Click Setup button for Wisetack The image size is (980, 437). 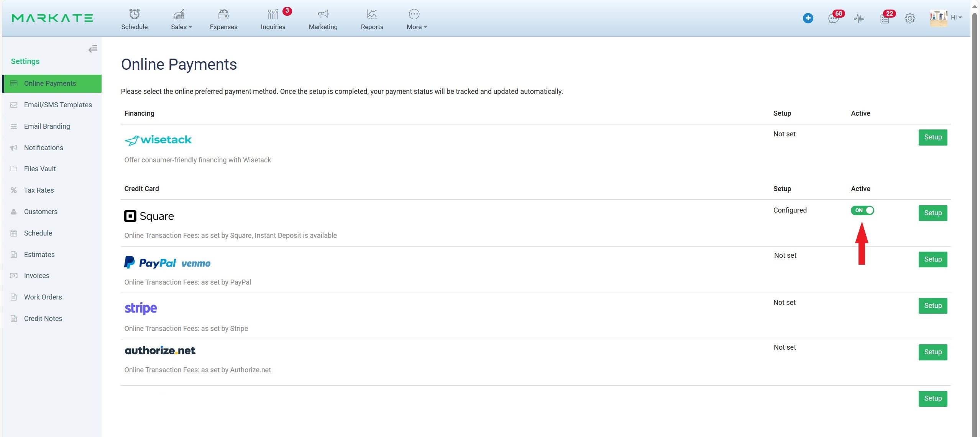pos(932,137)
